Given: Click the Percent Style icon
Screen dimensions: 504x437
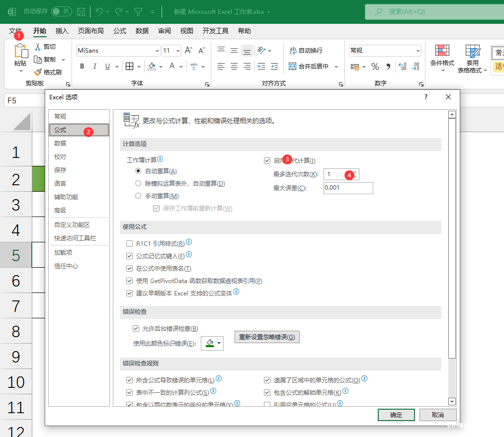Looking at the screenshot, I should click(x=375, y=67).
